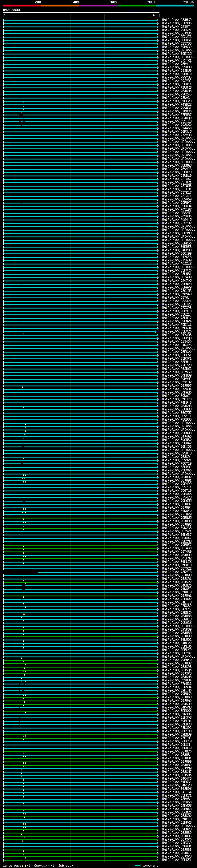
Task: Select the UniRef100_Q1DXC9 entry
Action: [x=177, y=843]
